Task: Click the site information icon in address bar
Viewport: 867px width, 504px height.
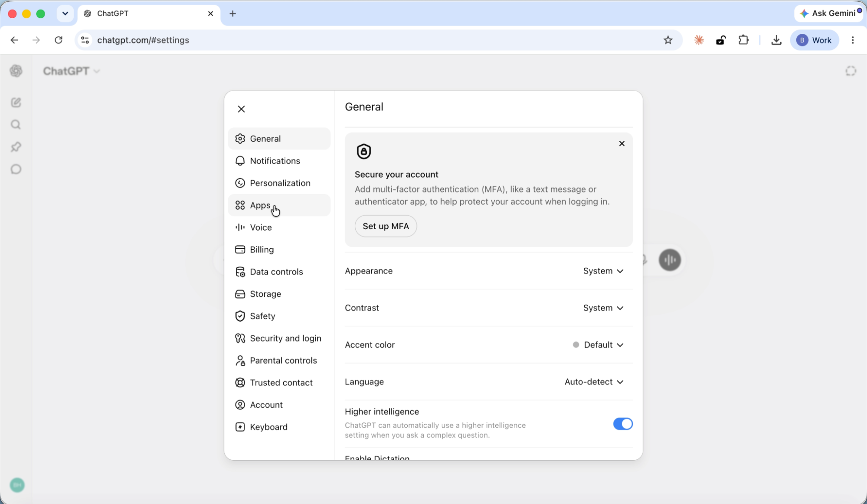Action: (85, 40)
